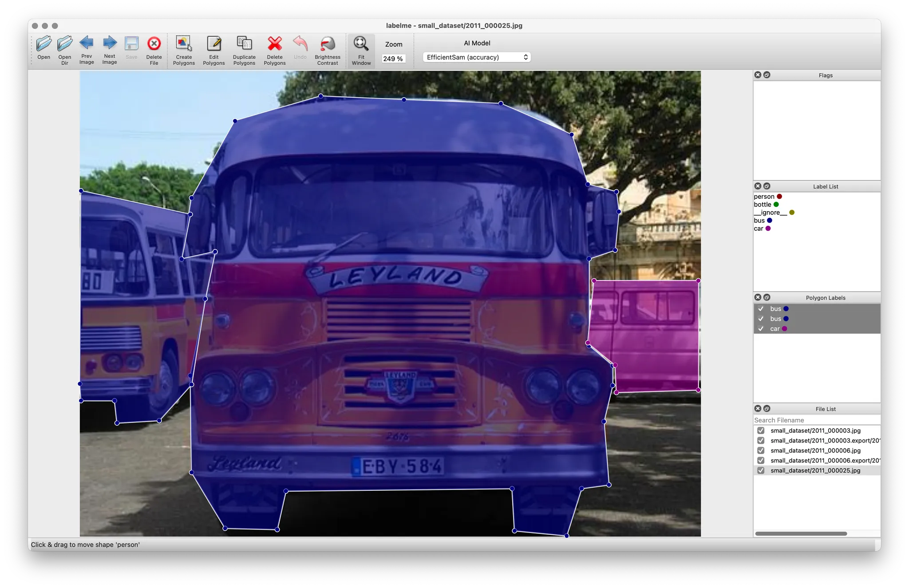Image resolution: width=909 pixels, height=588 pixels.
Task: Click Delete Polygons red X icon
Action: 275,44
